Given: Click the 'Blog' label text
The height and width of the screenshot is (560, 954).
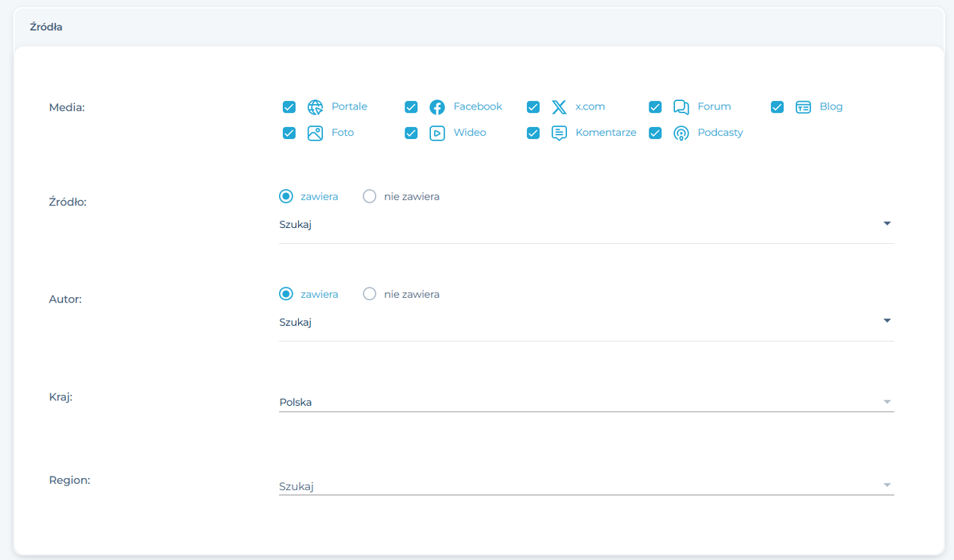Looking at the screenshot, I should (831, 106).
